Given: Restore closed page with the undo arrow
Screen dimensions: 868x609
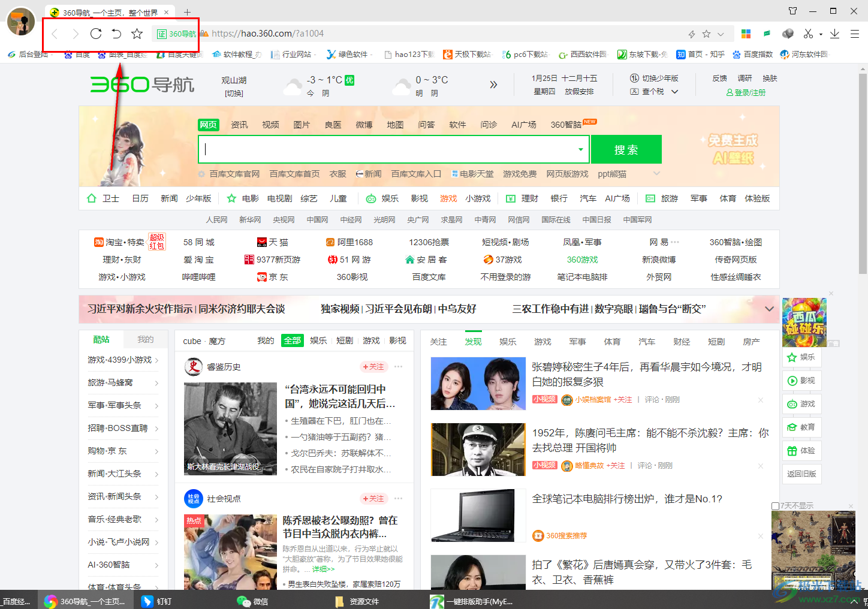Looking at the screenshot, I should click(116, 34).
